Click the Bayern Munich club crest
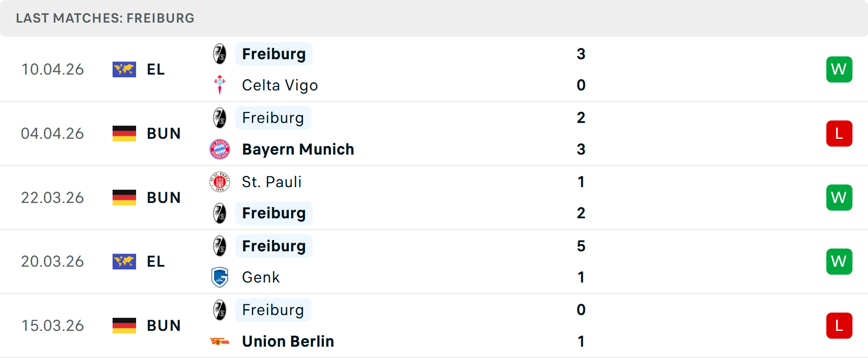 [220, 149]
